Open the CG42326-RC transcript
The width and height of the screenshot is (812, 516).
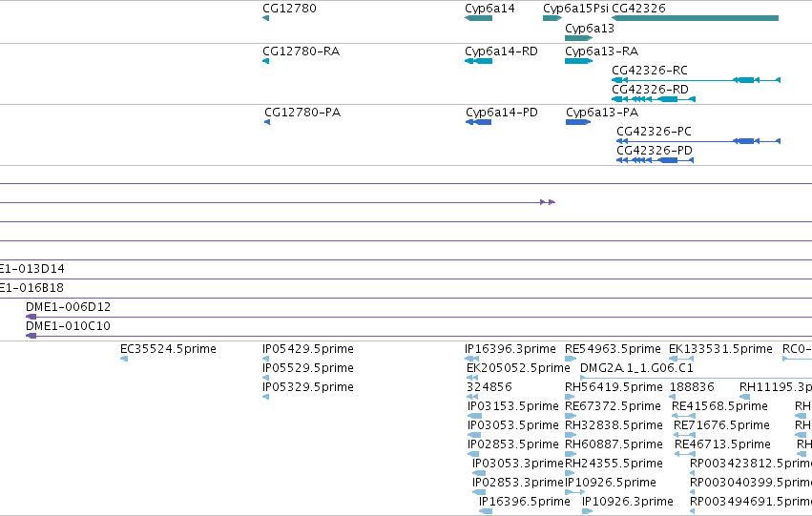click(696, 80)
